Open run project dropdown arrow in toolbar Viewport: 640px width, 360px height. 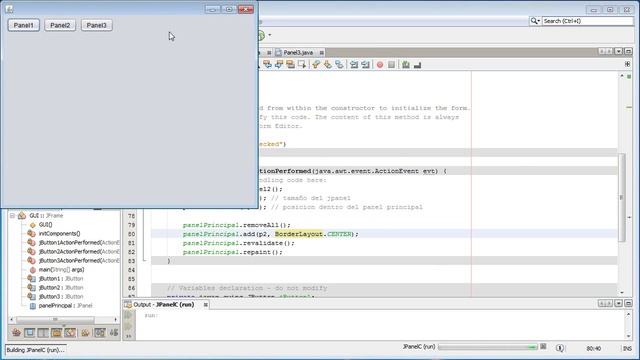269,35
